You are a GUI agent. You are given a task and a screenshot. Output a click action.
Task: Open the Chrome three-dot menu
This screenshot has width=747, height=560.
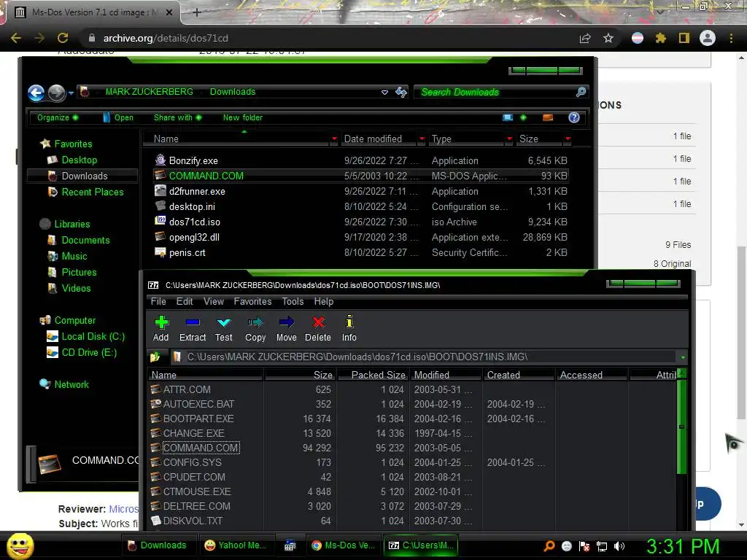pos(731,38)
